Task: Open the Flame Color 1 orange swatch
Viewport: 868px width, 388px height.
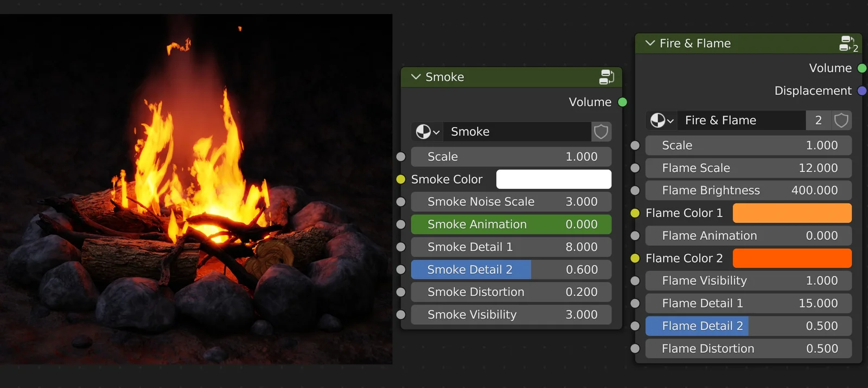Action: pos(792,213)
